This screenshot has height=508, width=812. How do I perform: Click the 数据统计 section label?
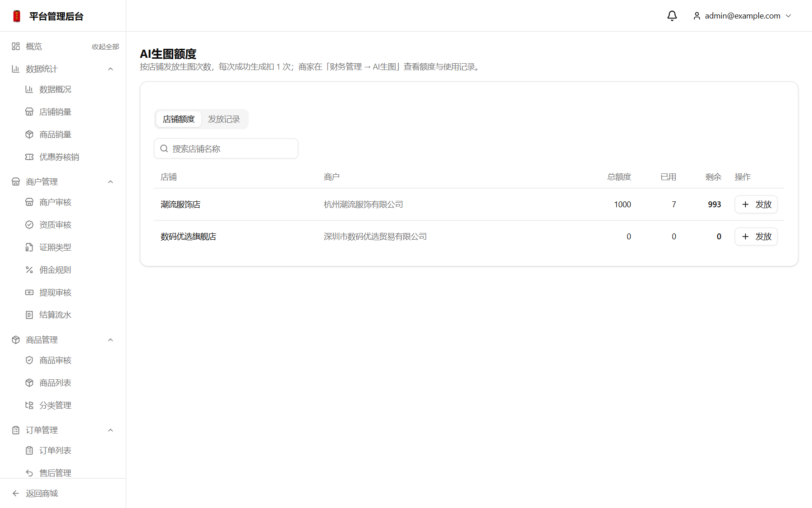click(x=42, y=69)
